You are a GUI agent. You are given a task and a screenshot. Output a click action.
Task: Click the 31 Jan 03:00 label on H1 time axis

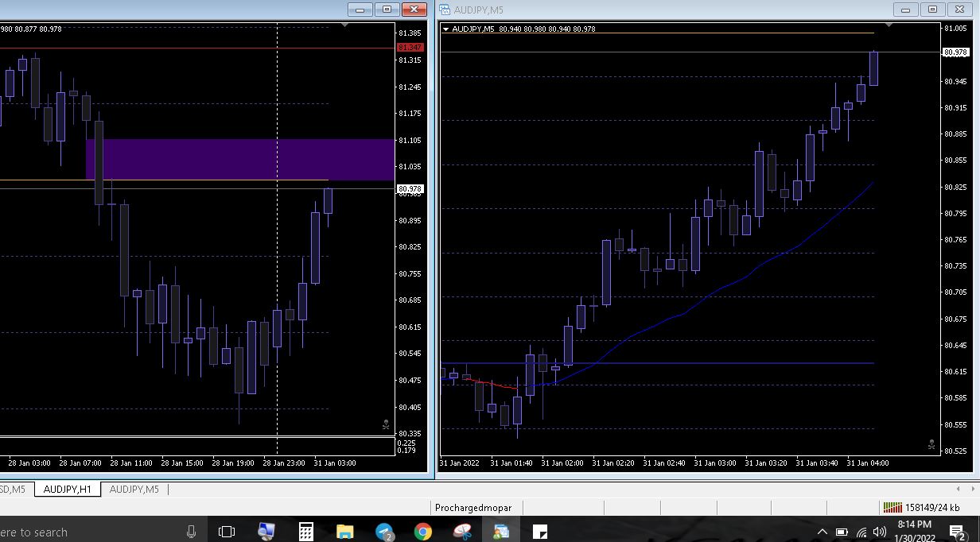[335, 463]
